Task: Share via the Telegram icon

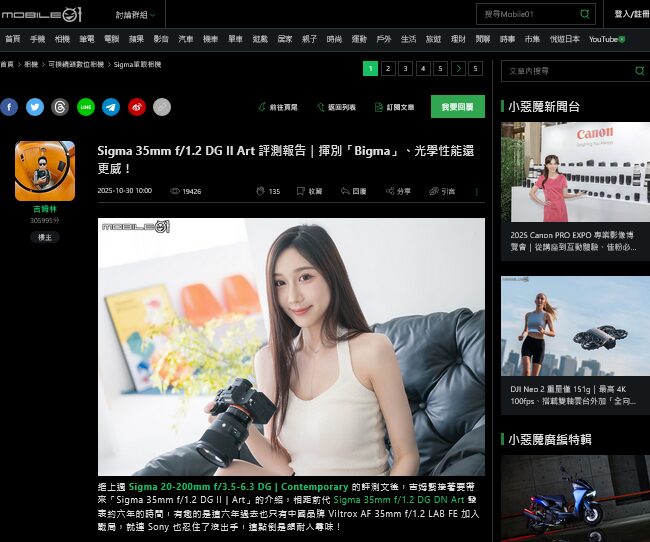Action: pos(111,107)
